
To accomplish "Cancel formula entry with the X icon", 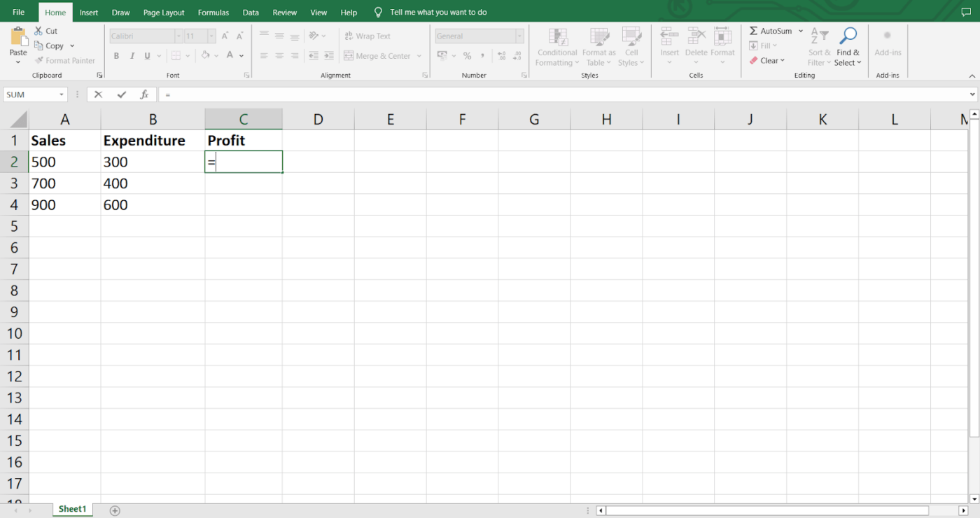I will (98, 94).
